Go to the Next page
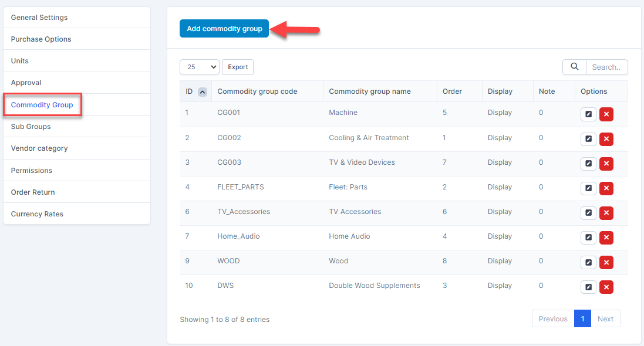The image size is (644, 346). (605, 319)
